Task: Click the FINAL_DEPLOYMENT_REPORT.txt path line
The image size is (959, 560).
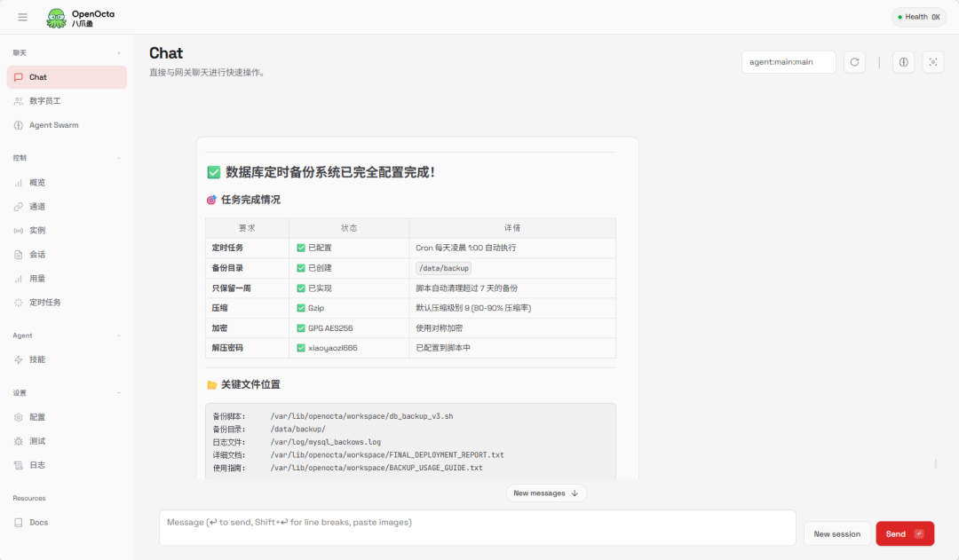Action: tap(387, 455)
